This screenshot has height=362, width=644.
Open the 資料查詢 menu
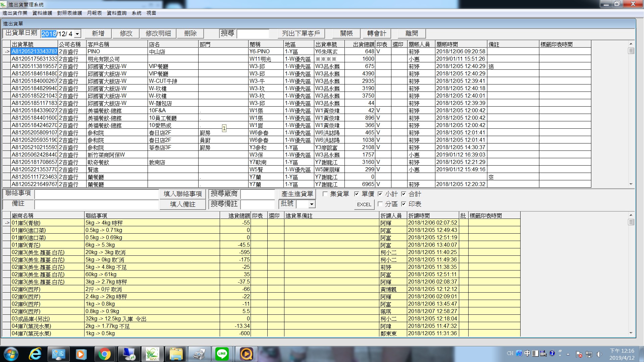[x=116, y=13]
